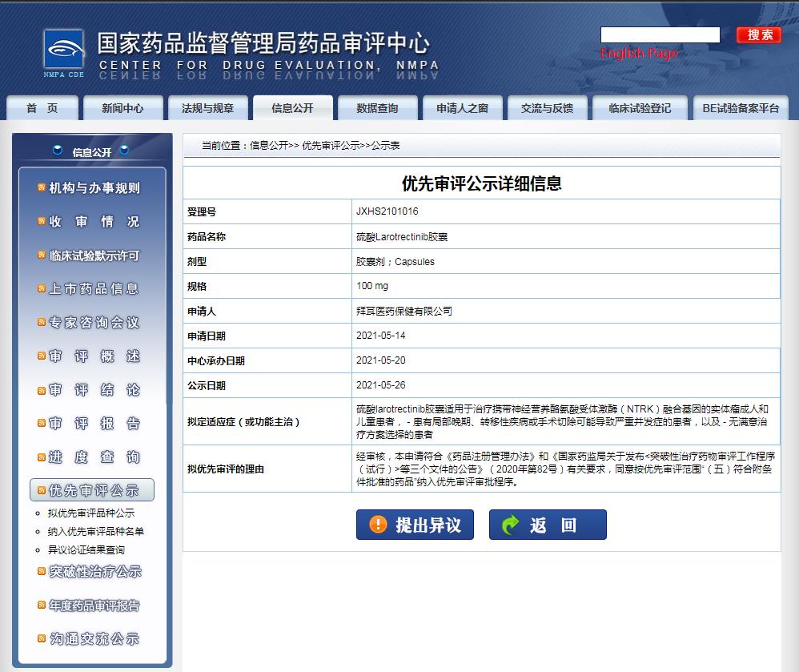Click RSS icon beside 上市药品信息

42,288
